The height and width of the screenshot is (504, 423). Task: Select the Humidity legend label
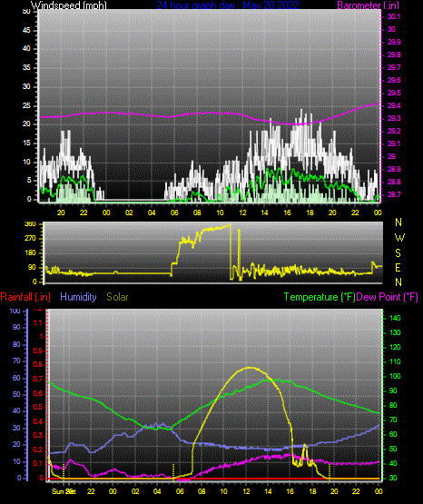[78, 297]
